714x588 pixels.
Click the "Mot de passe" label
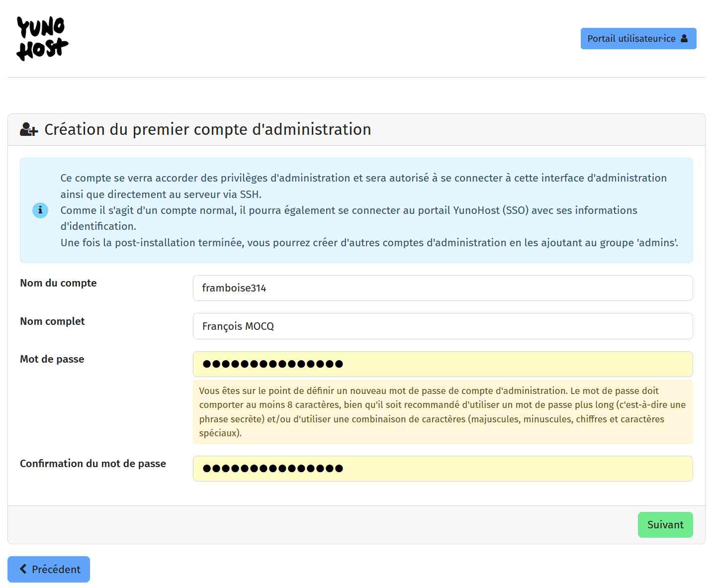click(52, 359)
